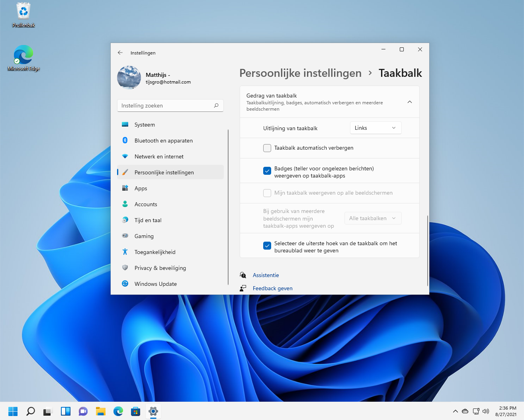Open the Uitlijning van taakbalk dropdown

tap(375, 128)
